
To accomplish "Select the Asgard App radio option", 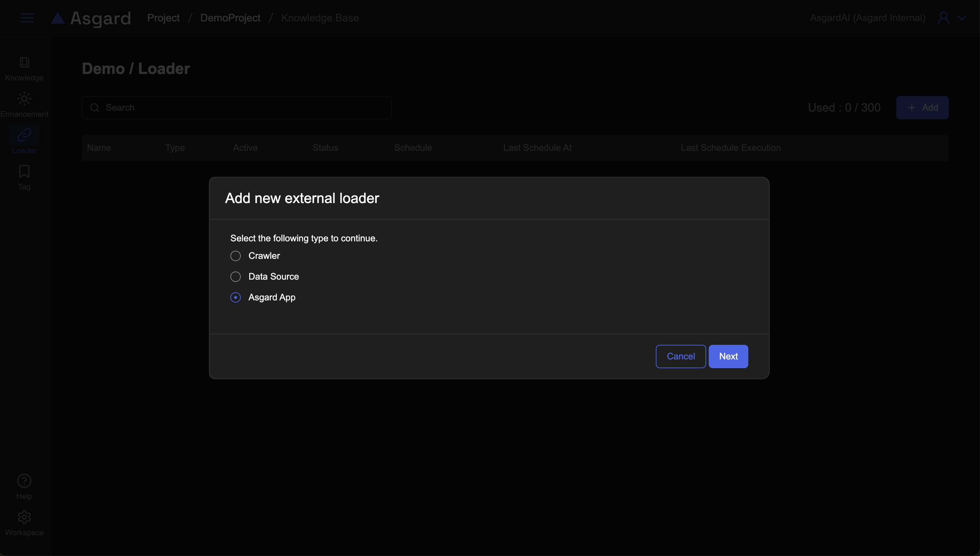I will coord(236,297).
